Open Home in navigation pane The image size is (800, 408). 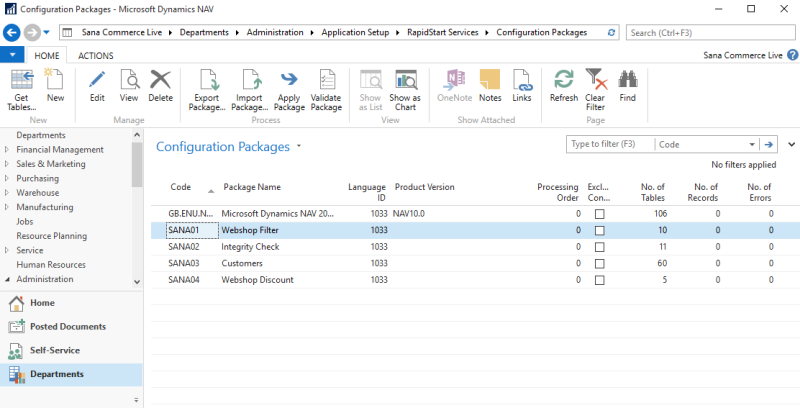tap(71, 303)
